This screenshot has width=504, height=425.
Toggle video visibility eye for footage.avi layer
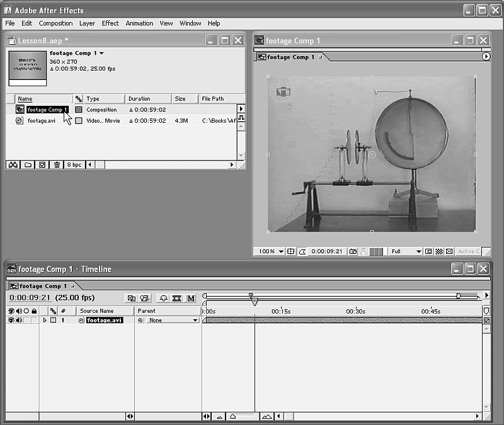pyautogui.click(x=11, y=320)
